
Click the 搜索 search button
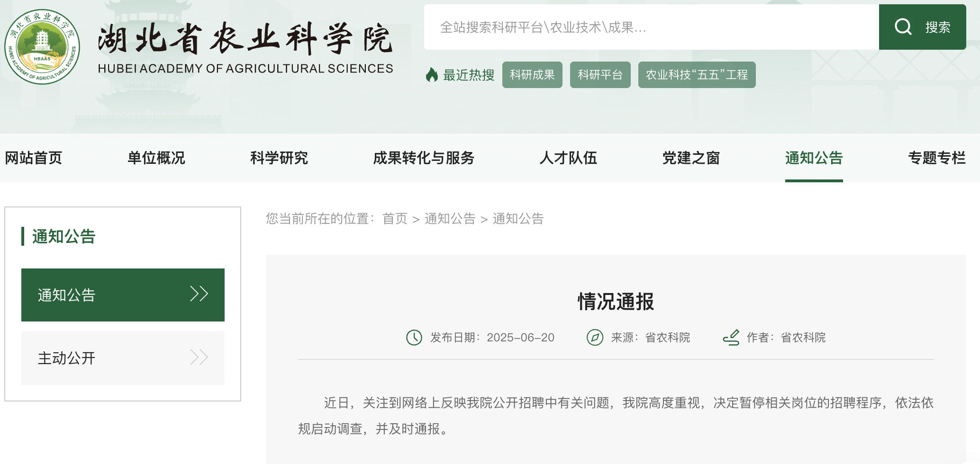923,27
